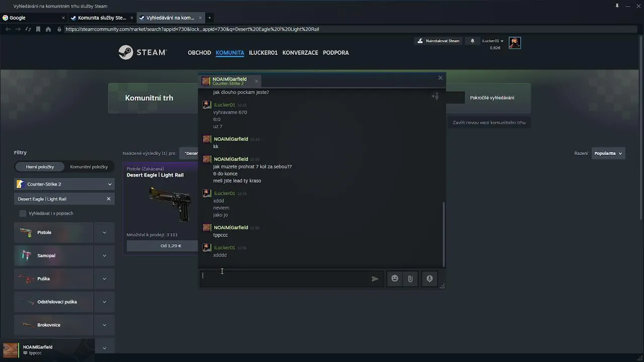Add a friend to this chat

pyautogui.click(x=435, y=96)
